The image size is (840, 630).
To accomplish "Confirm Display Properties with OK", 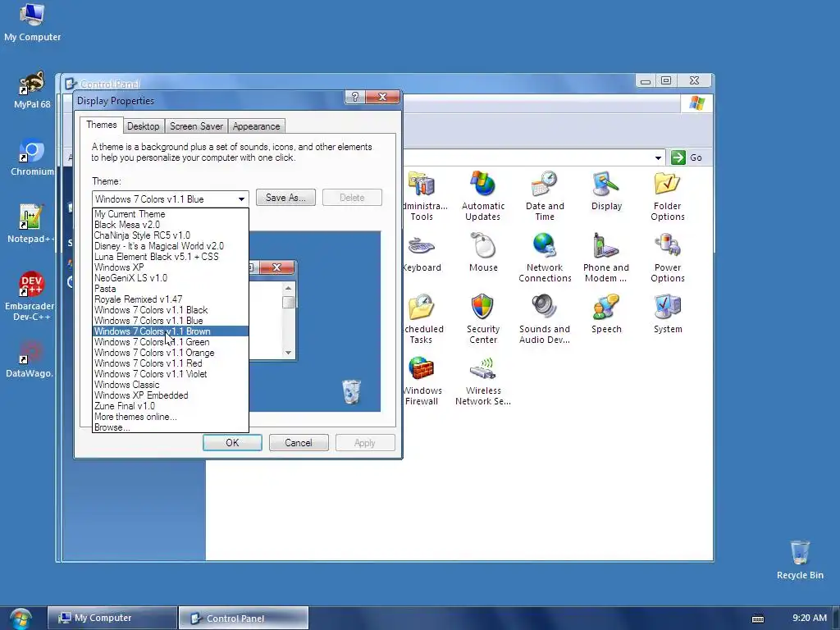I will [232, 443].
